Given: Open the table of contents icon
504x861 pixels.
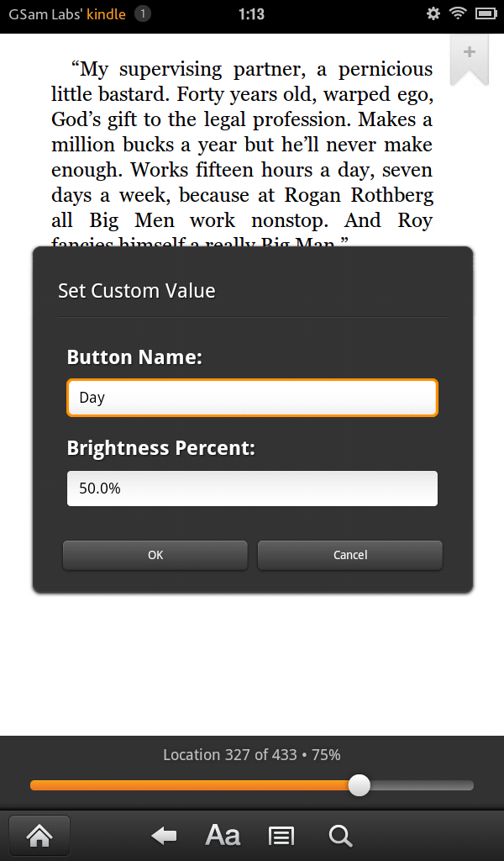Looking at the screenshot, I should [281, 836].
